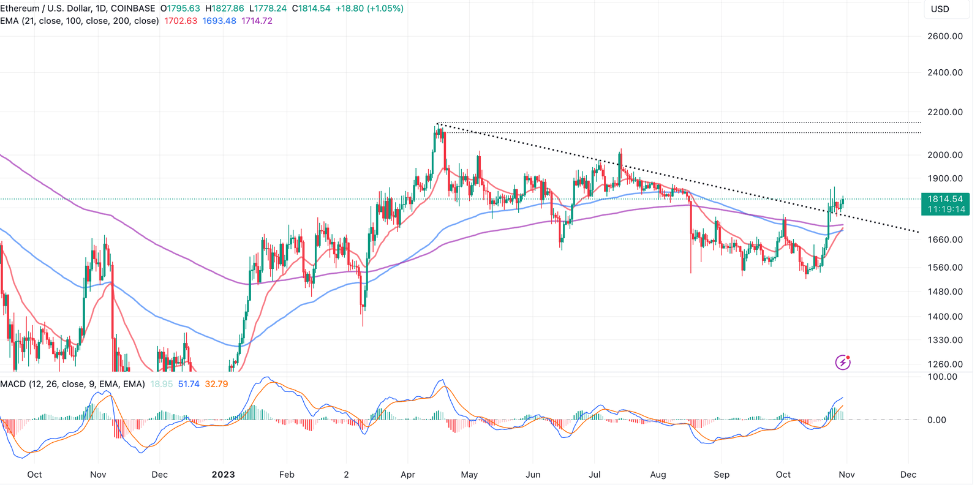Click the MACD 0.00 axis label

[937, 420]
